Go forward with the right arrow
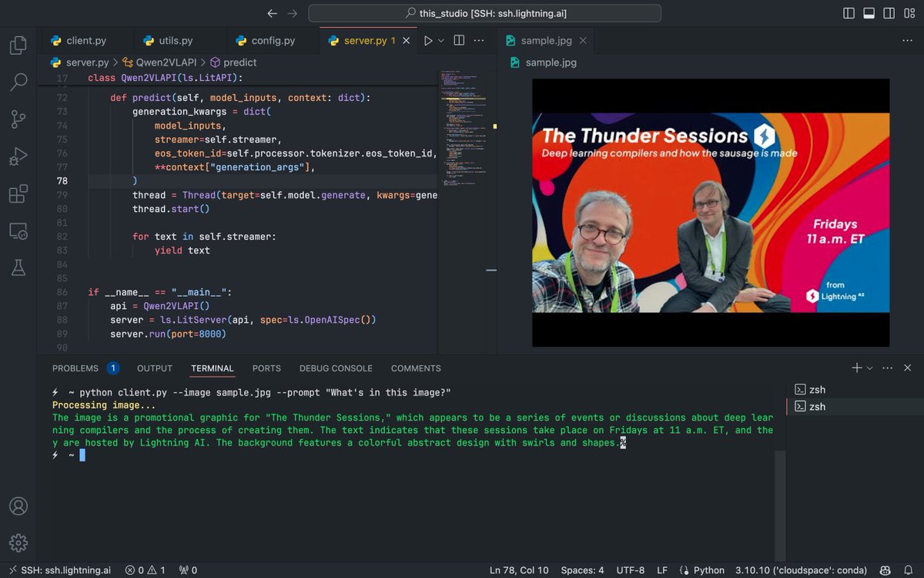924x578 pixels. (x=292, y=13)
